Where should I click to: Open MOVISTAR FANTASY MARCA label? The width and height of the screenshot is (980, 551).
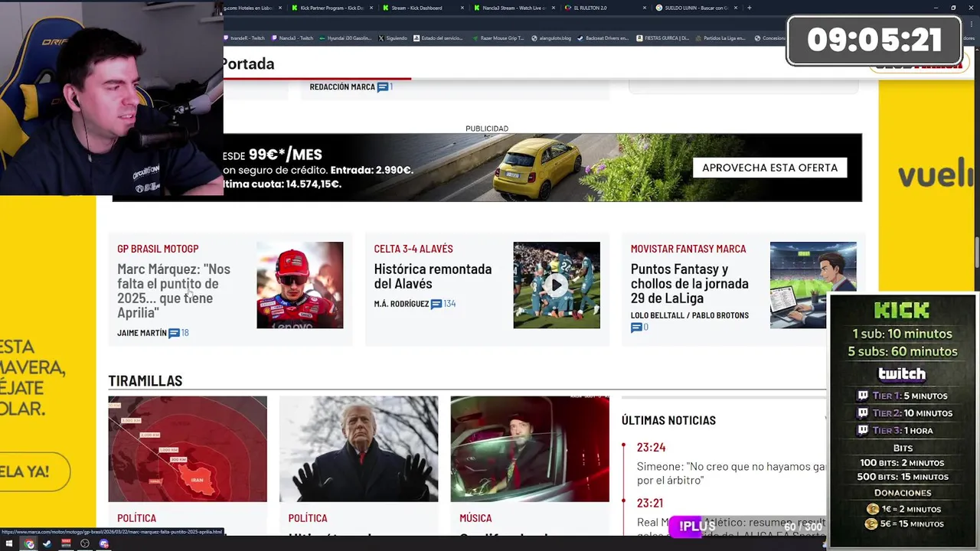click(688, 249)
